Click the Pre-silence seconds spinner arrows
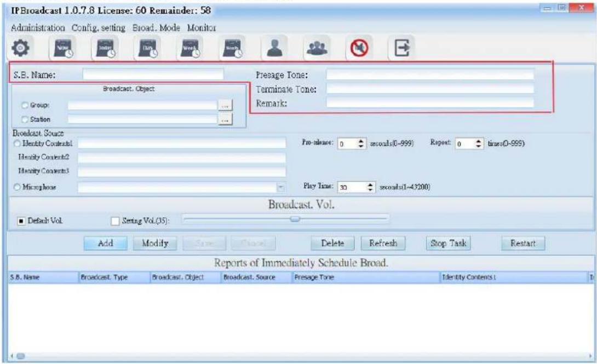The width and height of the screenshot is (597, 364). click(x=361, y=143)
